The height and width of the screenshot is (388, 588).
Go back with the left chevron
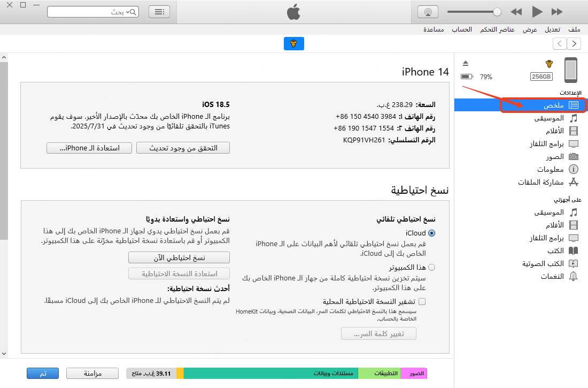point(560,43)
